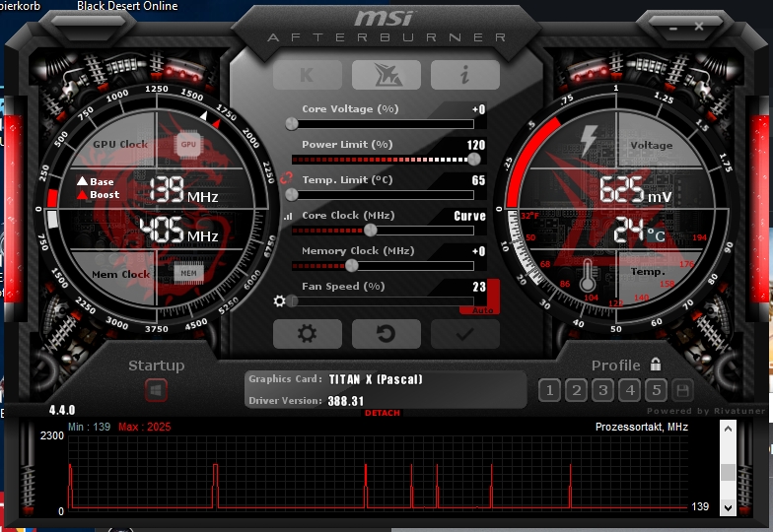Image resolution: width=773 pixels, height=532 pixels.
Task: Click the Black Desert Online desktop label
Action: pos(127,6)
